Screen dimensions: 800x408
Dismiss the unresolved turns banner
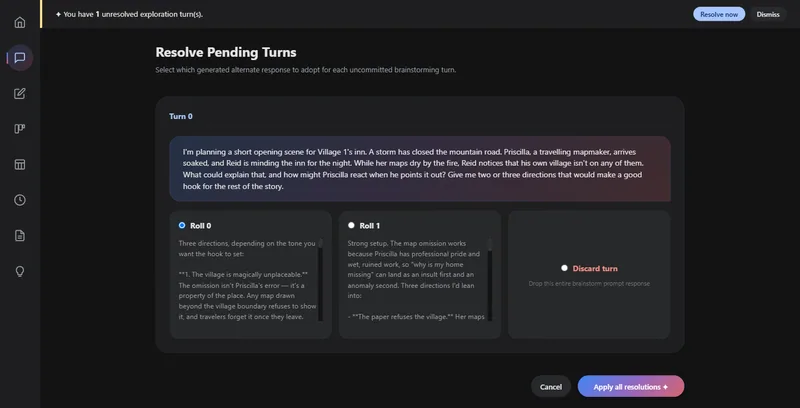coord(768,14)
